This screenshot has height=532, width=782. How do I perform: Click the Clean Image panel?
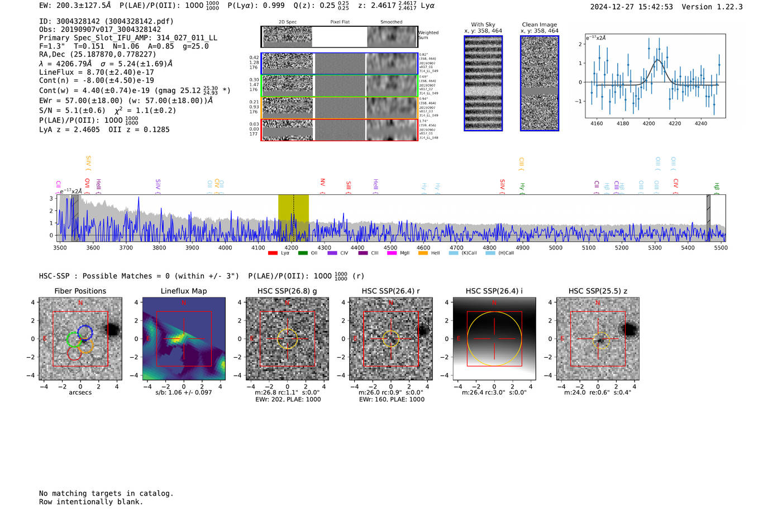point(540,83)
